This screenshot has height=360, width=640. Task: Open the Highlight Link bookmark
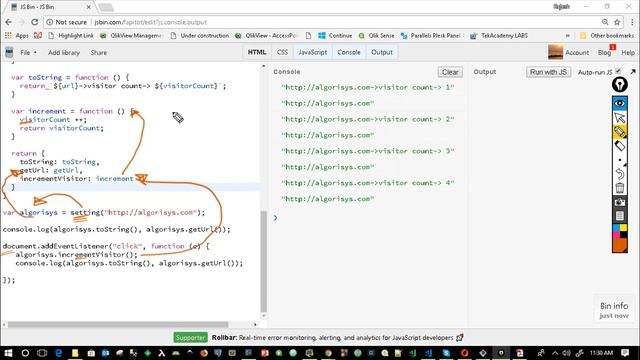point(71,36)
